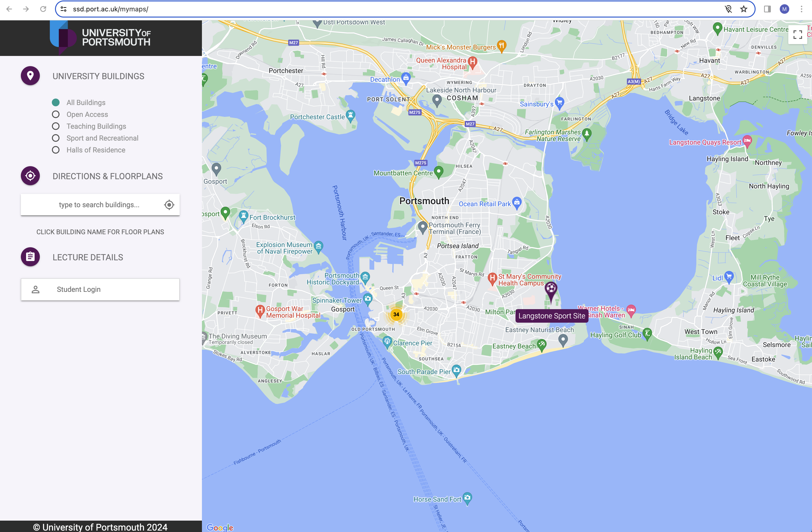This screenshot has height=532, width=812.
Task: Click the Mick's Monster Burgers restaurant marker
Action: [x=501, y=46]
